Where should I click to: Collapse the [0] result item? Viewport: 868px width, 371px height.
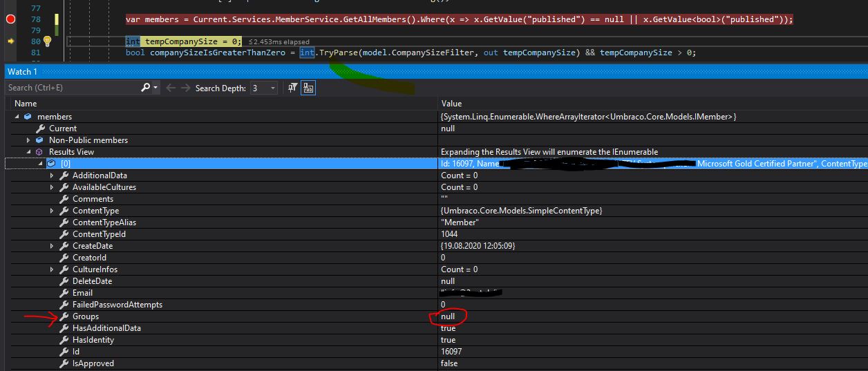pyautogui.click(x=41, y=164)
